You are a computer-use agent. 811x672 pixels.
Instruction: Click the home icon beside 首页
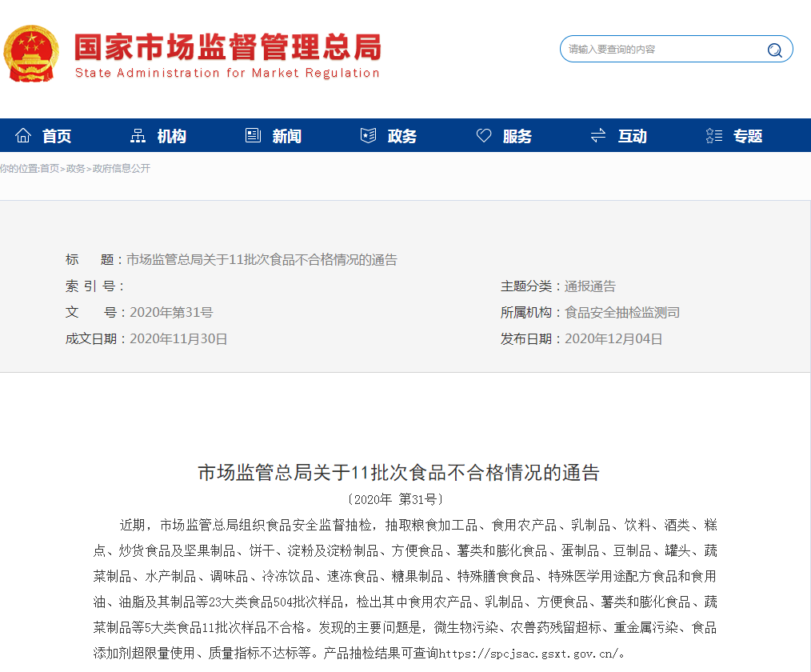tap(23, 135)
